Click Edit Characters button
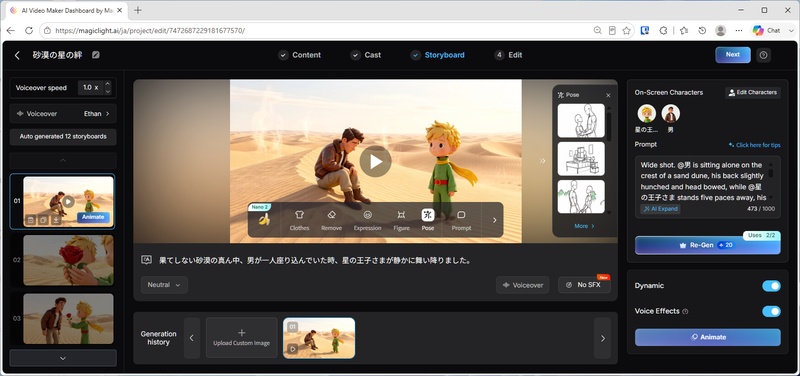 [x=753, y=92]
